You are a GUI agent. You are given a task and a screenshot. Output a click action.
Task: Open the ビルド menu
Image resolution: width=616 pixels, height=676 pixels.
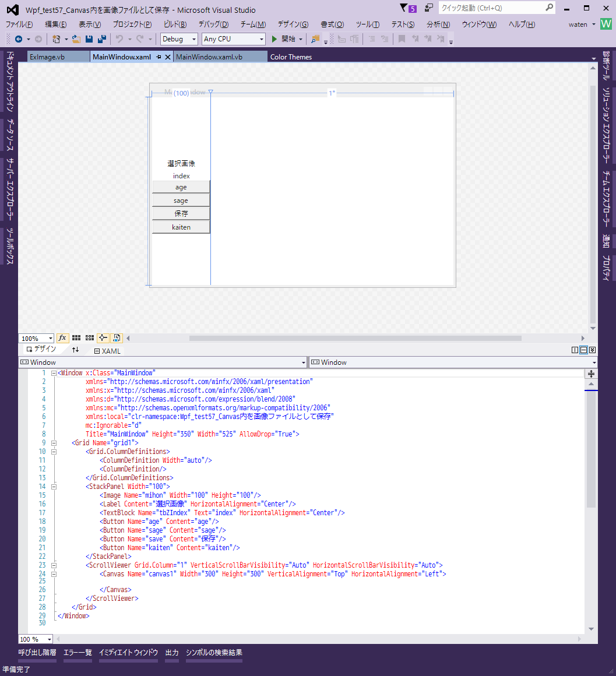tap(175, 24)
